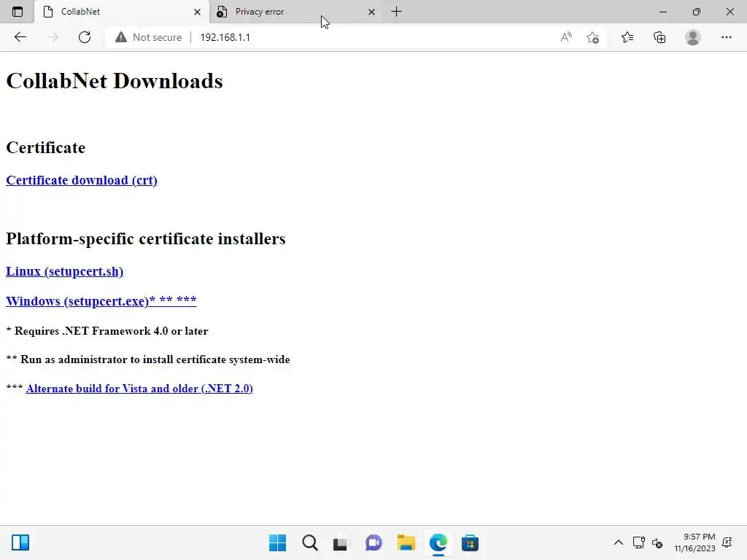The image size is (747, 560).
Task: Click the network status tray icon
Action: coord(638,542)
